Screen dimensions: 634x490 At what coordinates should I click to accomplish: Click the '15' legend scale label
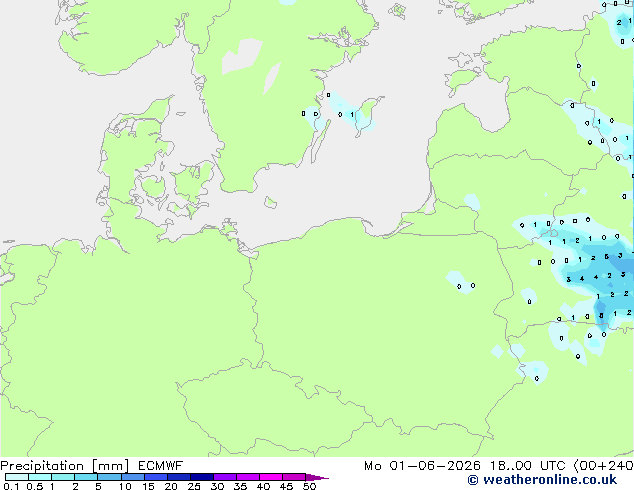pyautogui.click(x=148, y=486)
